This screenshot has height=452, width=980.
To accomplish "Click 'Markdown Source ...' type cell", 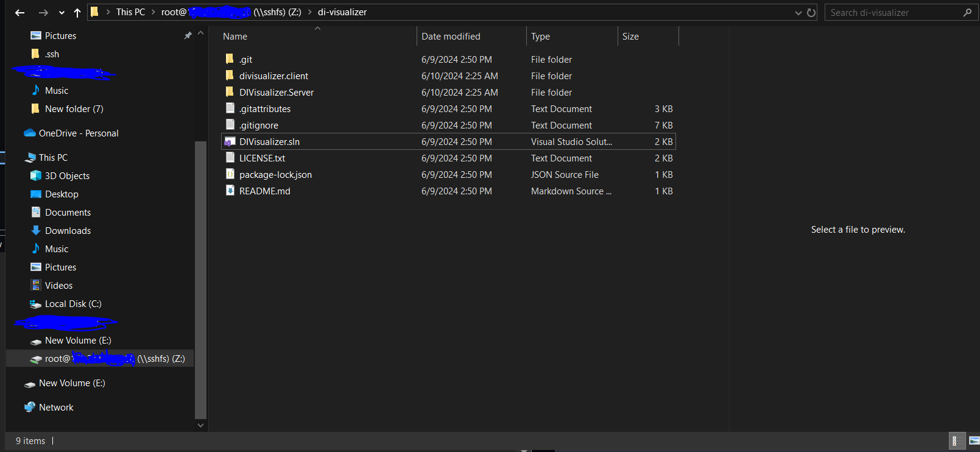I will (x=571, y=191).
